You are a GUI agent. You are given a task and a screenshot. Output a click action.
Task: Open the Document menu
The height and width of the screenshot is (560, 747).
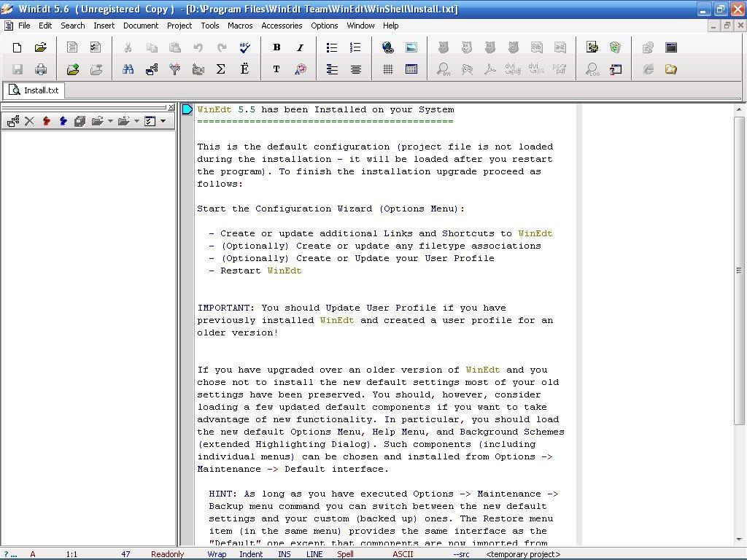click(141, 26)
